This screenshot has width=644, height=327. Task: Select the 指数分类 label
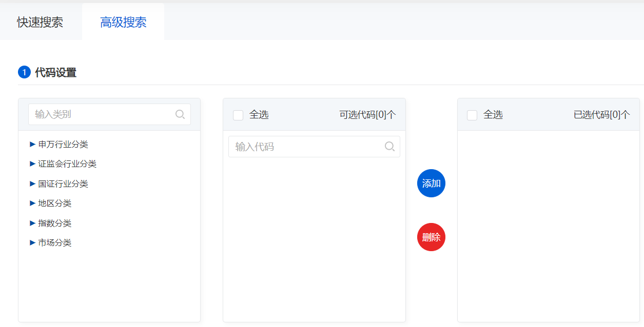tap(55, 223)
